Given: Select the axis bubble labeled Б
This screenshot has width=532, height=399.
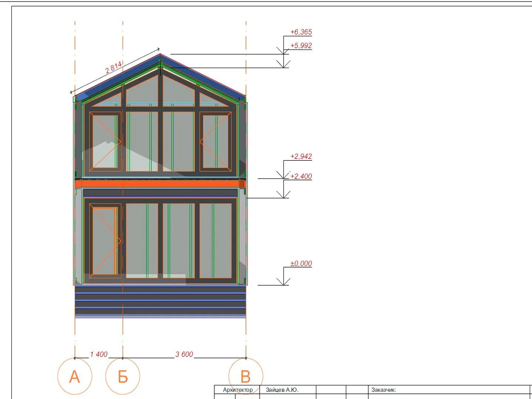Looking at the screenshot, I should pyautogui.click(x=123, y=376).
